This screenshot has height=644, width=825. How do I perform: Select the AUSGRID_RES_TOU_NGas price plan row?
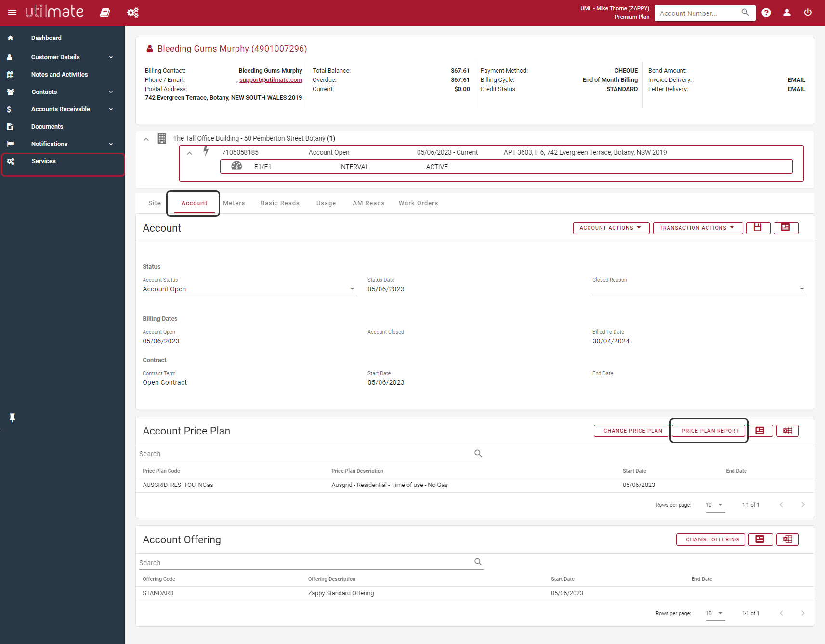click(x=475, y=485)
